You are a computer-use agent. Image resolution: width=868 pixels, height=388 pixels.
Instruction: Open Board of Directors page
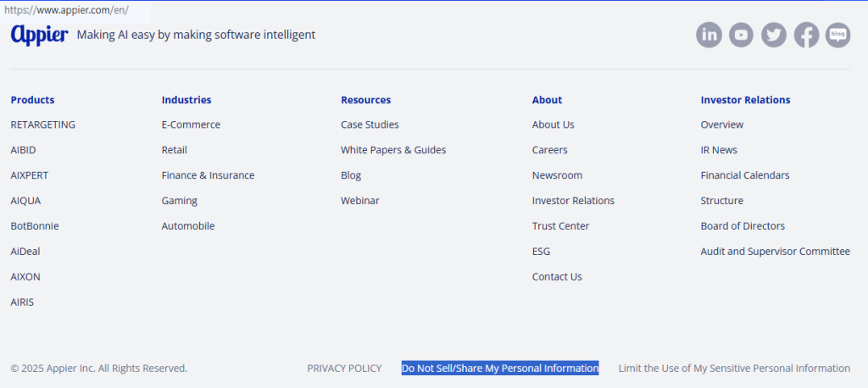pos(743,226)
